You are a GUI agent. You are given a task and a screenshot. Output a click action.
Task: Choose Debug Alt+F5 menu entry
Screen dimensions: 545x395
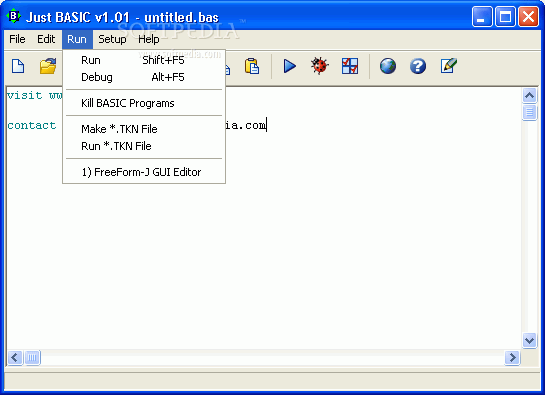(144, 77)
